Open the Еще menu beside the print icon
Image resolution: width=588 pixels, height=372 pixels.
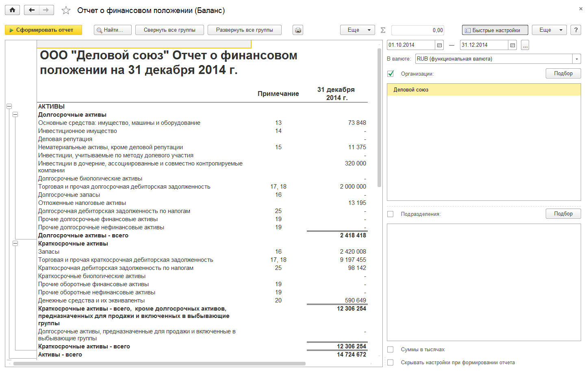357,30
